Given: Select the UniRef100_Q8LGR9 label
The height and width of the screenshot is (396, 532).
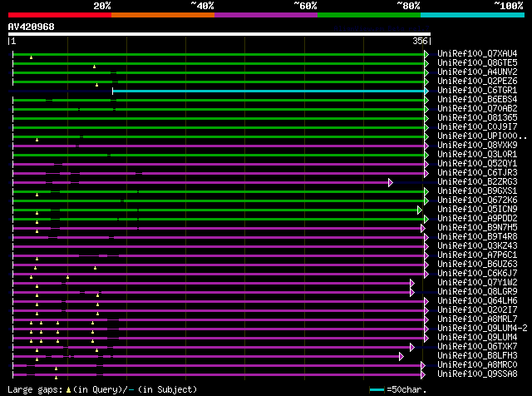Looking at the screenshot, I should coord(477,292).
